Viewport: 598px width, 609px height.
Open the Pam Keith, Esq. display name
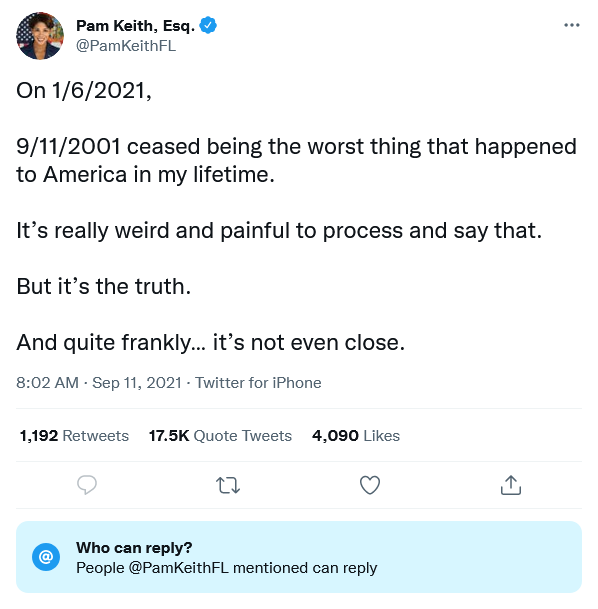click(136, 26)
